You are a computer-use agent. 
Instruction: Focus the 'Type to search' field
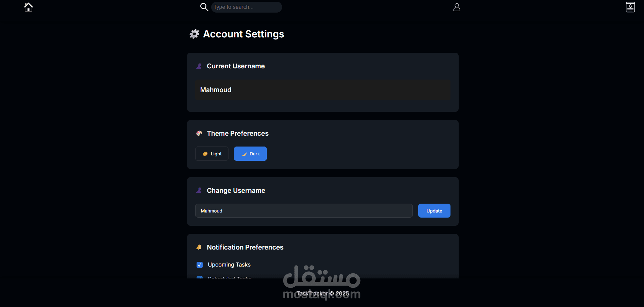(246, 7)
